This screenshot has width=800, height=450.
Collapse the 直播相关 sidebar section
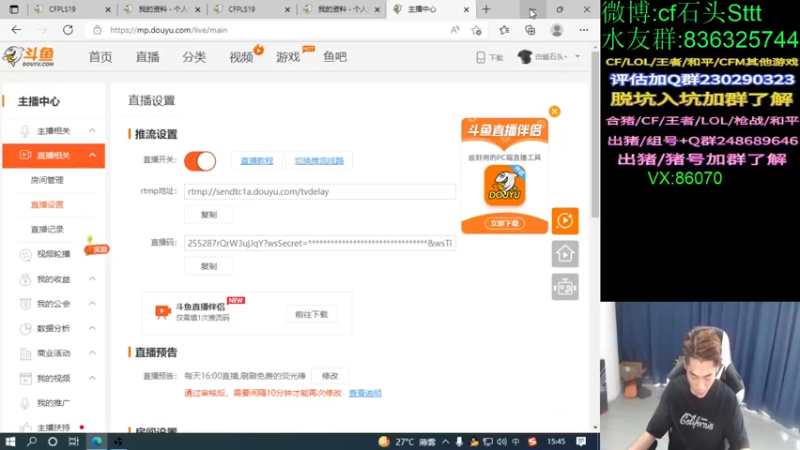click(x=92, y=155)
